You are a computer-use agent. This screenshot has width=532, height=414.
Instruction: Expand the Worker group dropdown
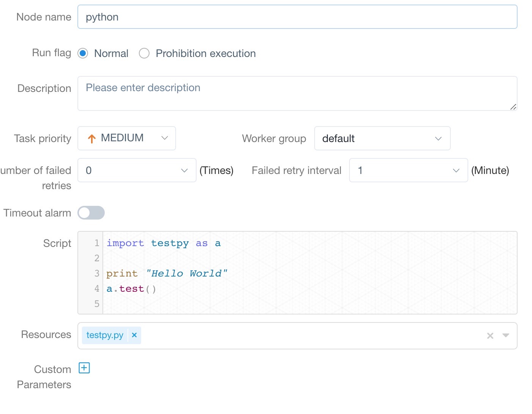[x=382, y=138]
